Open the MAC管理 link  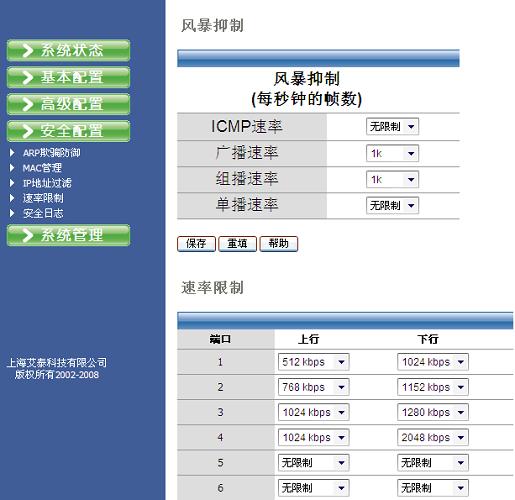[x=42, y=168]
